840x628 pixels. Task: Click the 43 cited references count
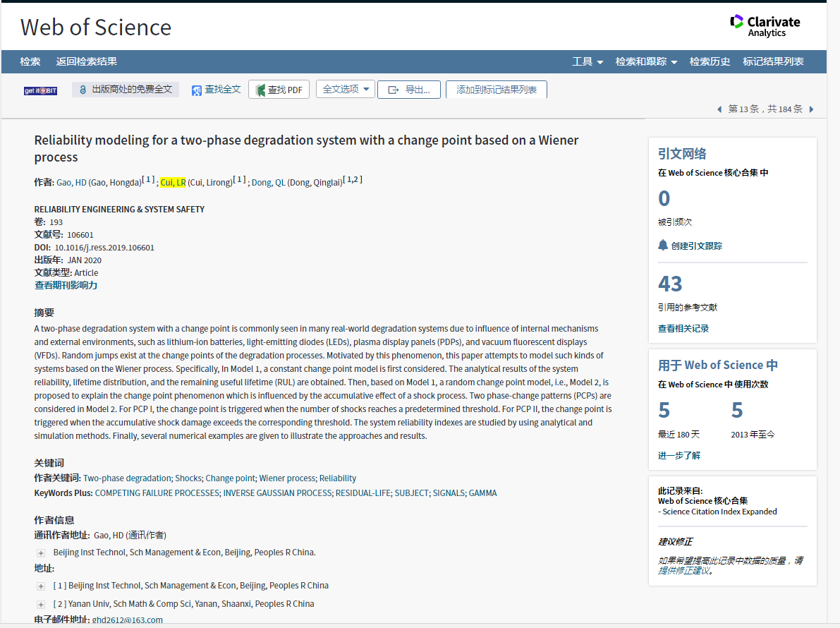670,284
